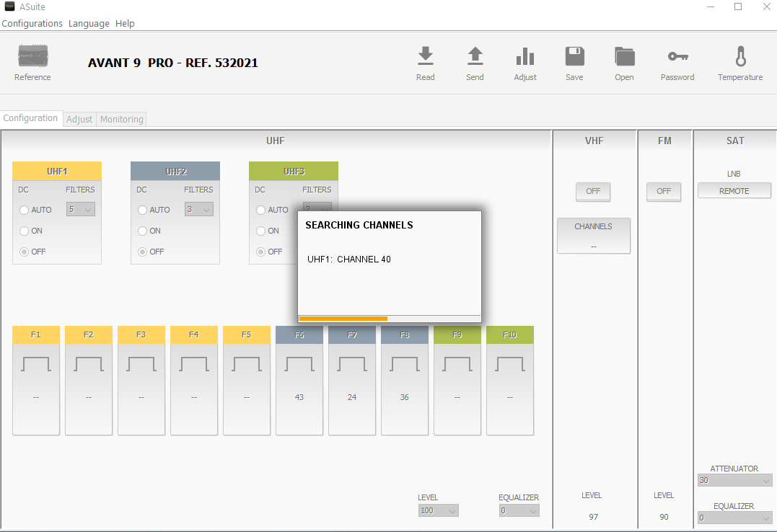Send configuration to device

pos(475,56)
